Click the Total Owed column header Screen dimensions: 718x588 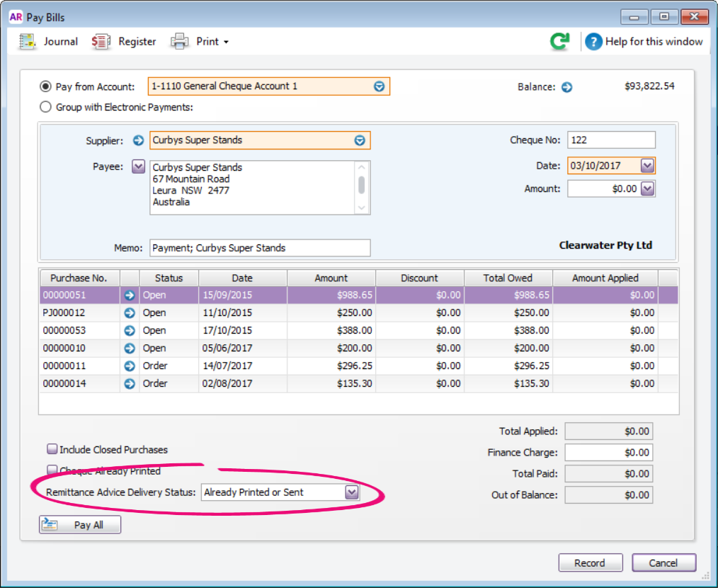click(508, 278)
